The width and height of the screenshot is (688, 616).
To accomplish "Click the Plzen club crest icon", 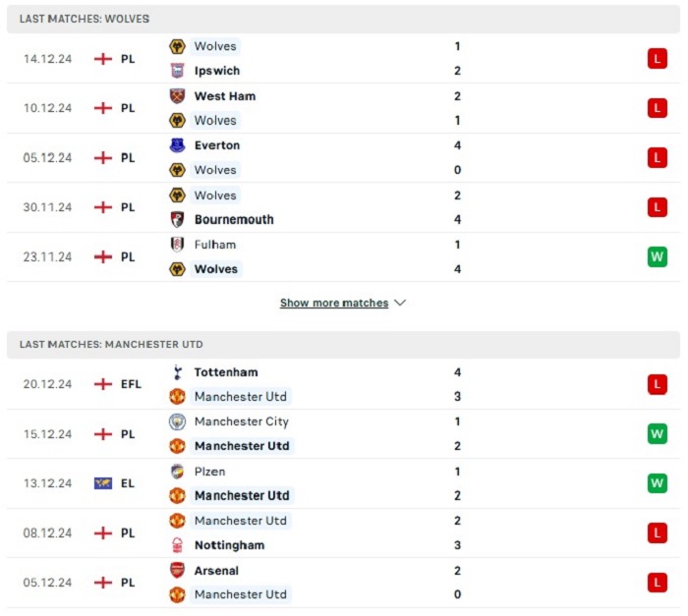I will (x=177, y=472).
